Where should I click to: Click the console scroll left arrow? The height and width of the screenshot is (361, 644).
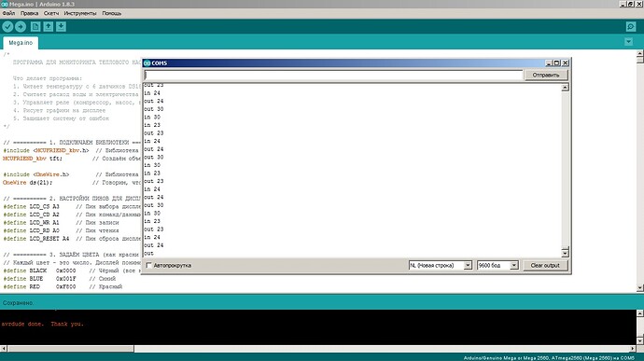point(4,349)
